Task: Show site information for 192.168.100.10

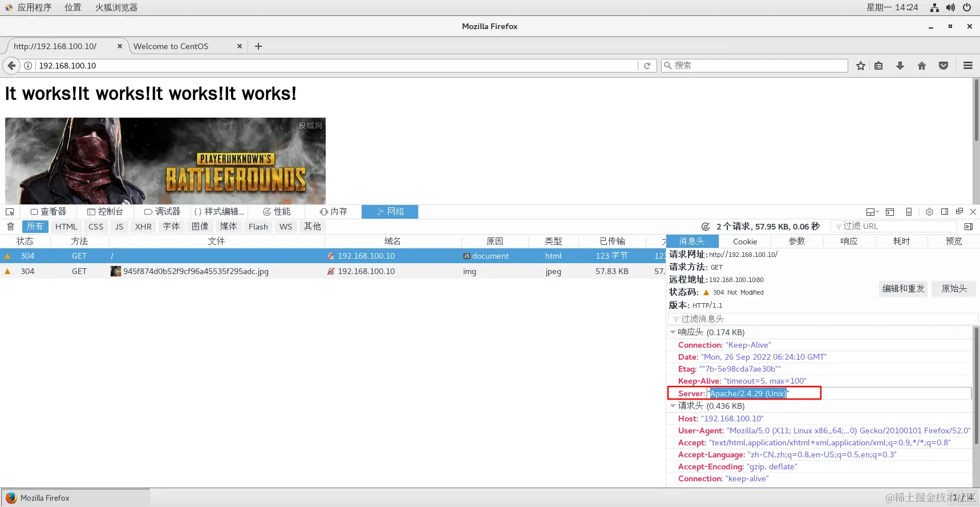Action: [x=28, y=66]
